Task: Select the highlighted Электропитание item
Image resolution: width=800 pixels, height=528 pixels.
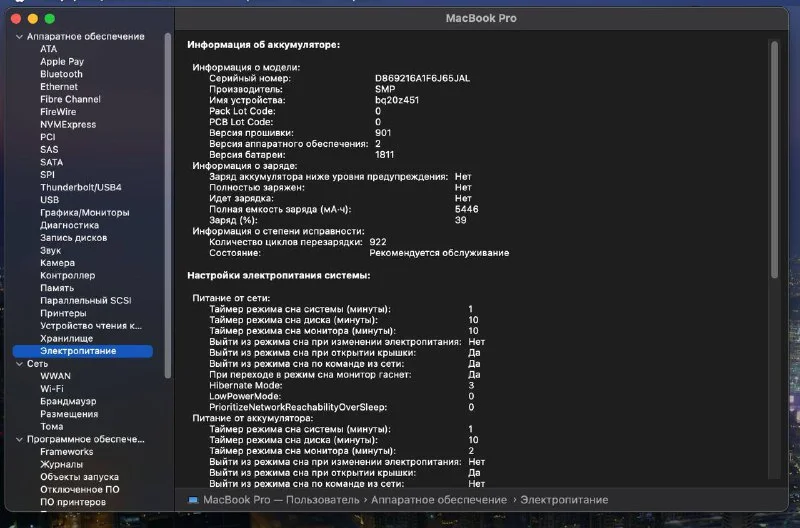Action: 78,351
